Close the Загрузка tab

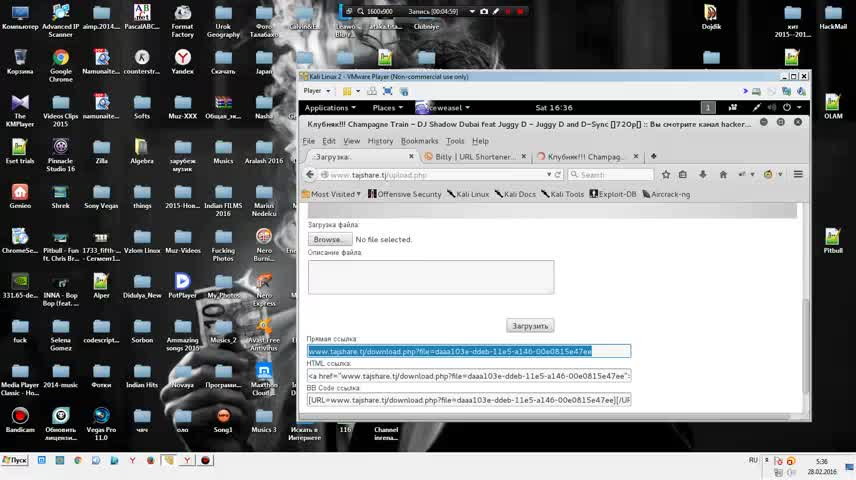point(411,156)
